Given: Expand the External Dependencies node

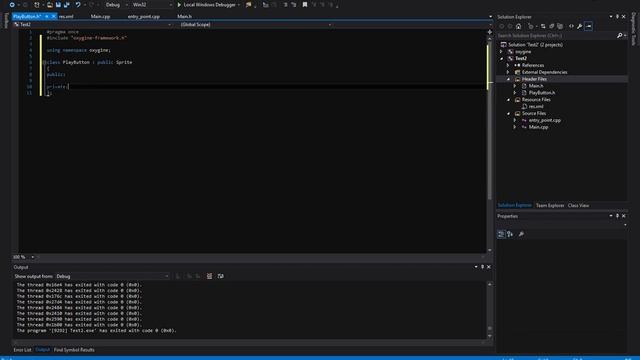Looking at the screenshot, I should (x=508, y=72).
